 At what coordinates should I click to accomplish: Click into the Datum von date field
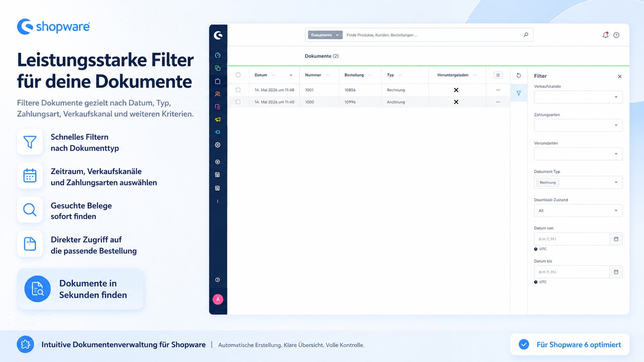click(x=572, y=239)
